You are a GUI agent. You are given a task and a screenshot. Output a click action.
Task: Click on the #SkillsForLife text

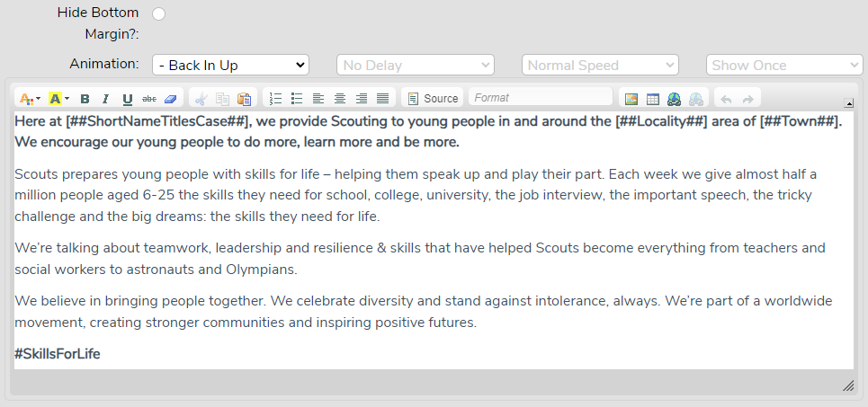pos(57,354)
